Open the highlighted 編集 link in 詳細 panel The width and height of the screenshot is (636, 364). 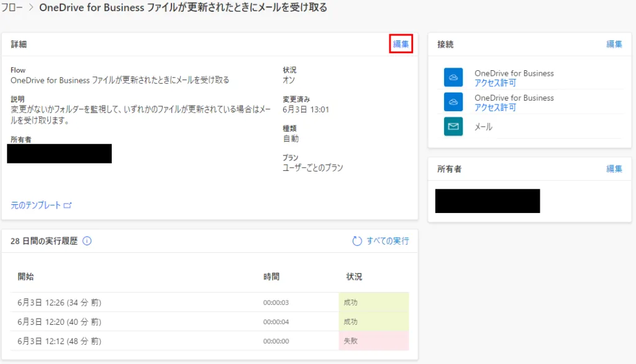[401, 43]
